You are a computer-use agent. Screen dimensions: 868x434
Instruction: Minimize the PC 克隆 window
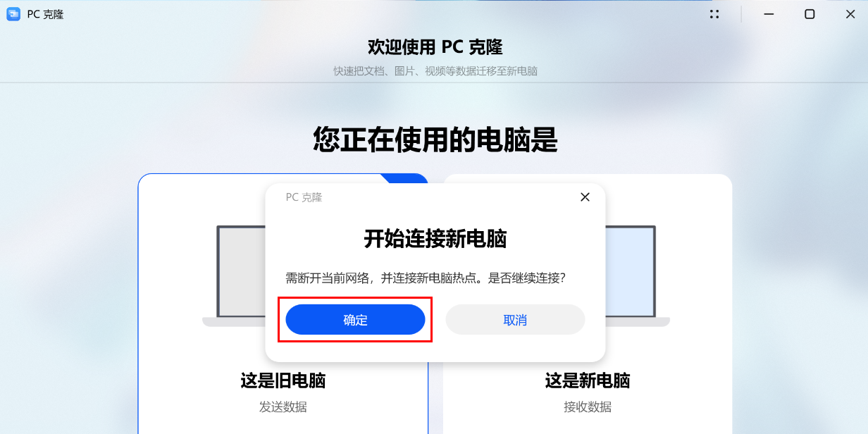(x=769, y=14)
